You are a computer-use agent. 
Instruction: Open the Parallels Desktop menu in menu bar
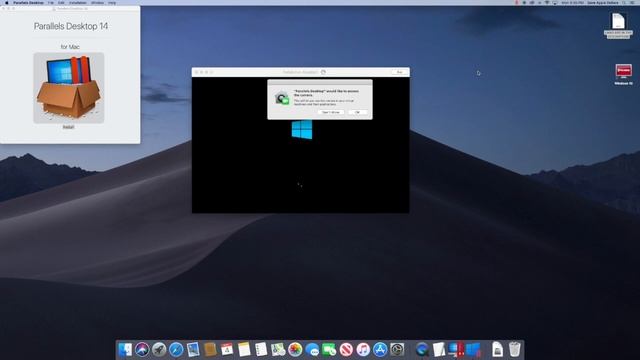point(28,2)
